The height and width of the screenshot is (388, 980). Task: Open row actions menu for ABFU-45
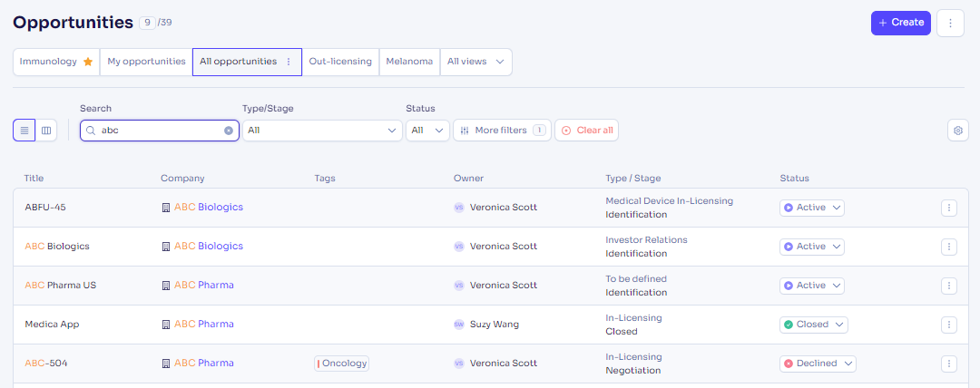[949, 208]
